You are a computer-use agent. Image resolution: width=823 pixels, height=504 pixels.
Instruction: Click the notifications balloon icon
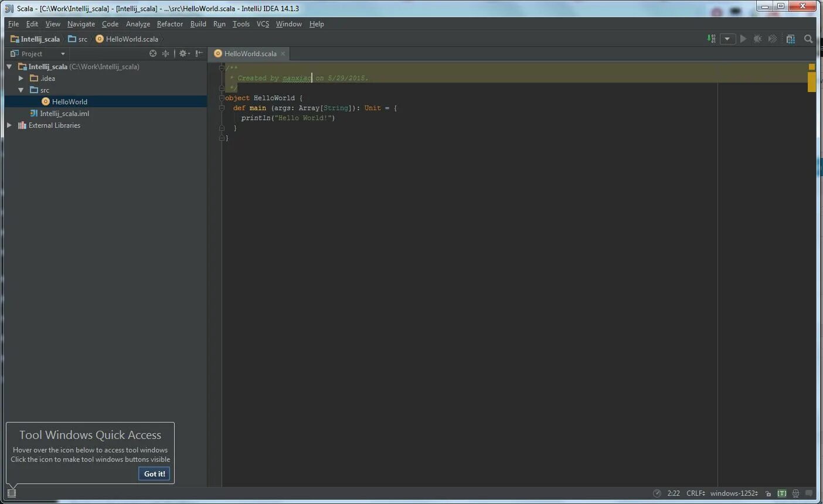tap(810, 493)
